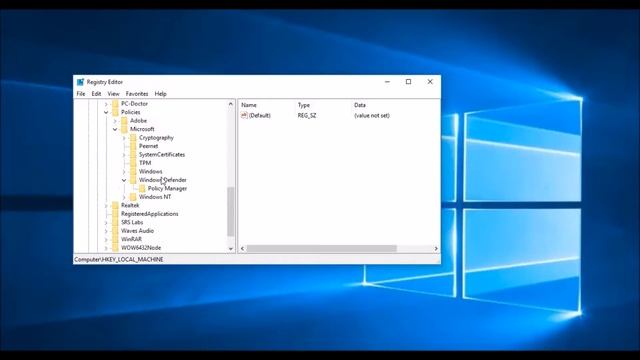Click left arrow of values pane scrollbar
The width and height of the screenshot is (640, 360).
pos(242,248)
